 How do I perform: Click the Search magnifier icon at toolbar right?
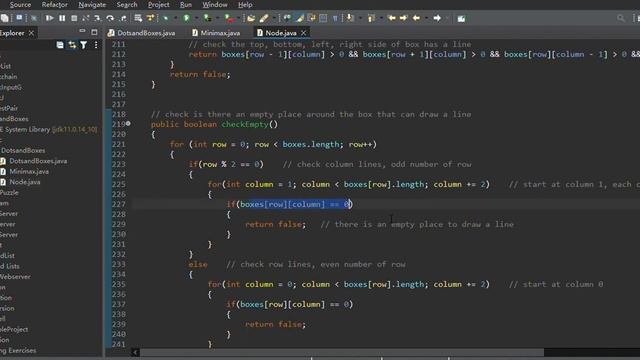click(x=621, y=18)
